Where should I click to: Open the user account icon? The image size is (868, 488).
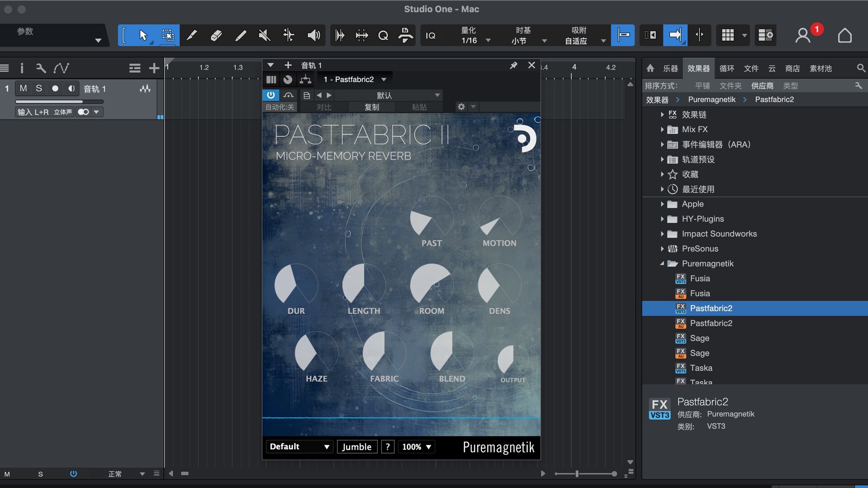pyautogui.click(x=803, y=35)
